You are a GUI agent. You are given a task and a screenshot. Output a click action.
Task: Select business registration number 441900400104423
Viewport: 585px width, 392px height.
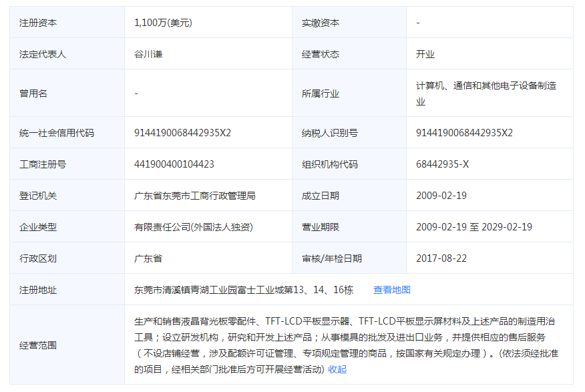174,164
